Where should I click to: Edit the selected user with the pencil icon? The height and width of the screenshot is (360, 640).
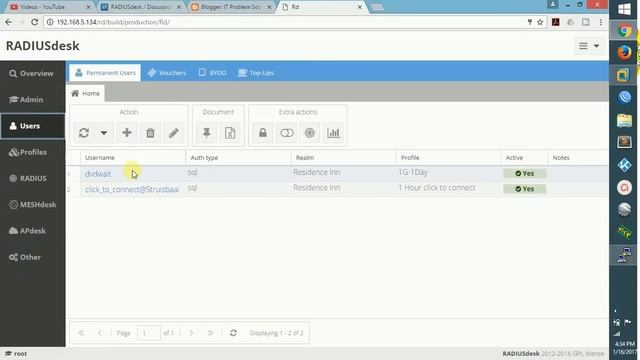pyautogui.click(x=173, y=133)
